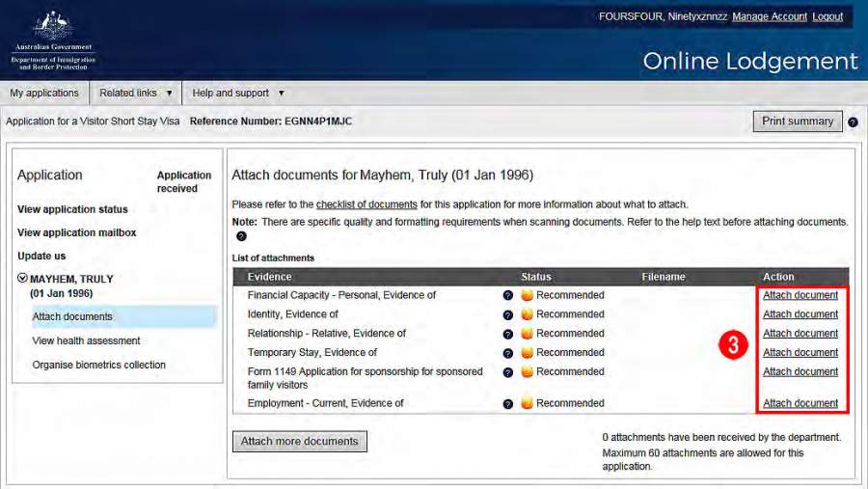The image size is (868, 489).
Task: Click the Australian Government crest logo
Action: 53,41
